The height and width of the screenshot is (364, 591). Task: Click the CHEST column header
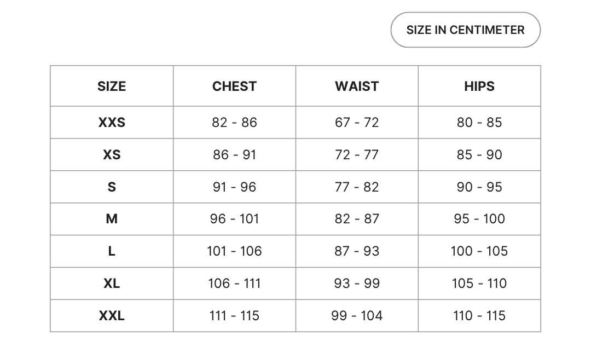(234, 86)
